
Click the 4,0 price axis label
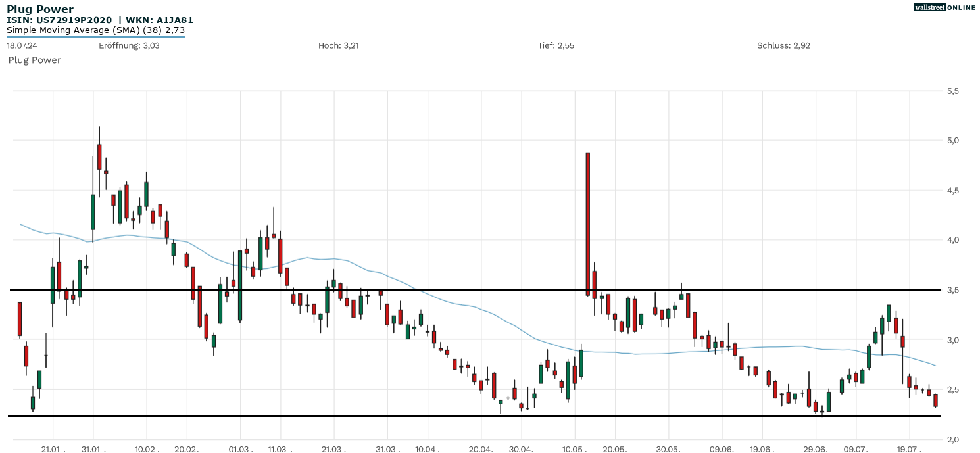pyautogui.click(x=952, y=240)
